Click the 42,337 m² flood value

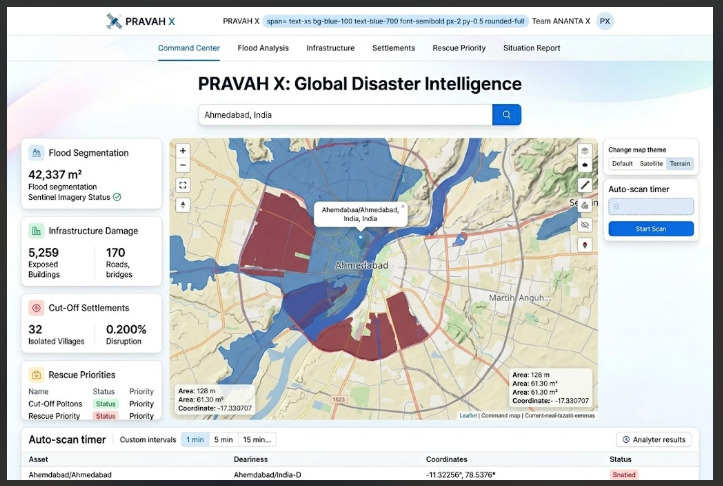(55, 175)
